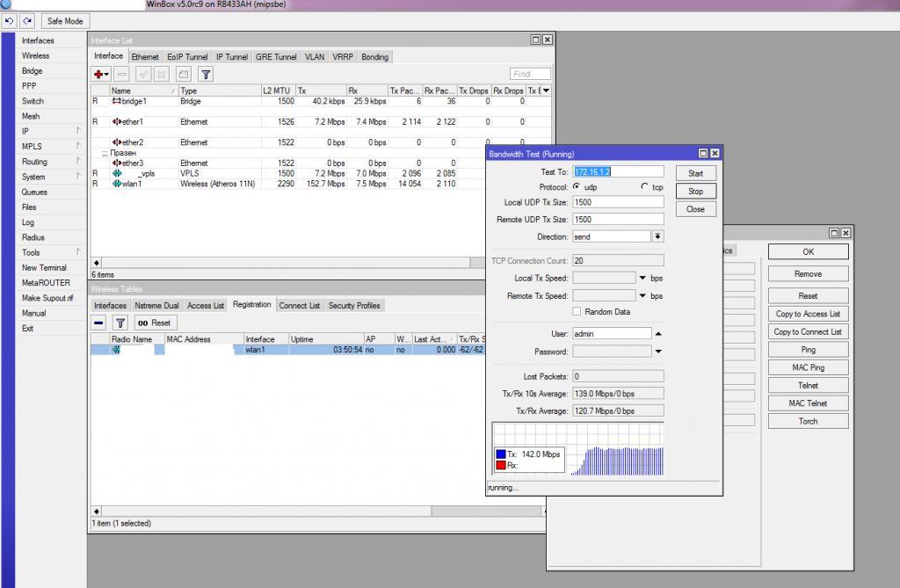
Task: Click the comment icon in Interface List toolbar
Action: (x=183, y=75)
